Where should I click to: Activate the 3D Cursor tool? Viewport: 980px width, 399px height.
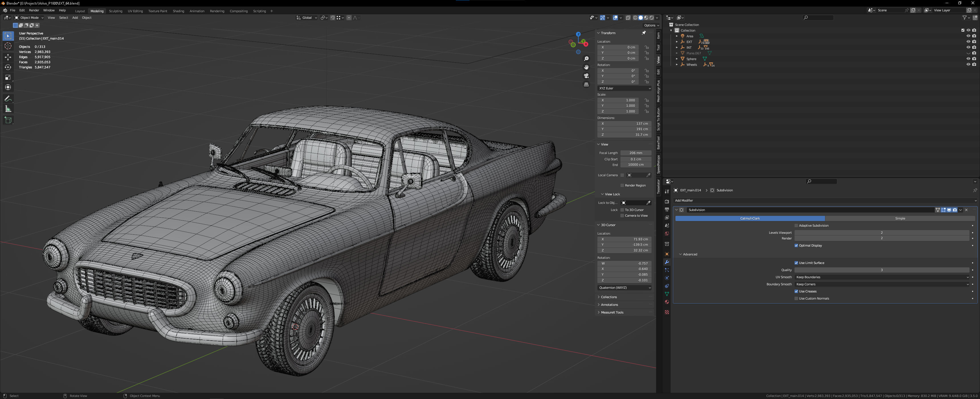(8, 46)
